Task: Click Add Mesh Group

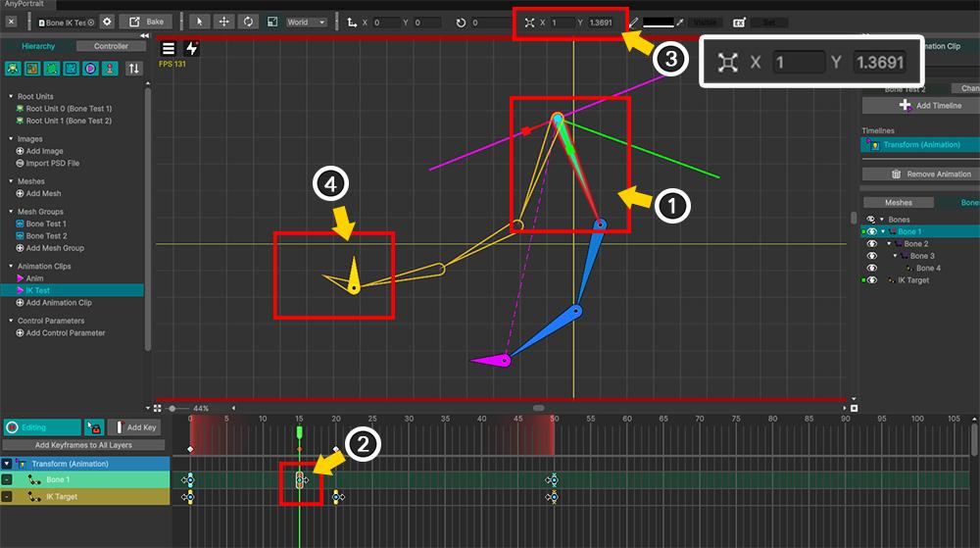Action: (x=55, y=248)
